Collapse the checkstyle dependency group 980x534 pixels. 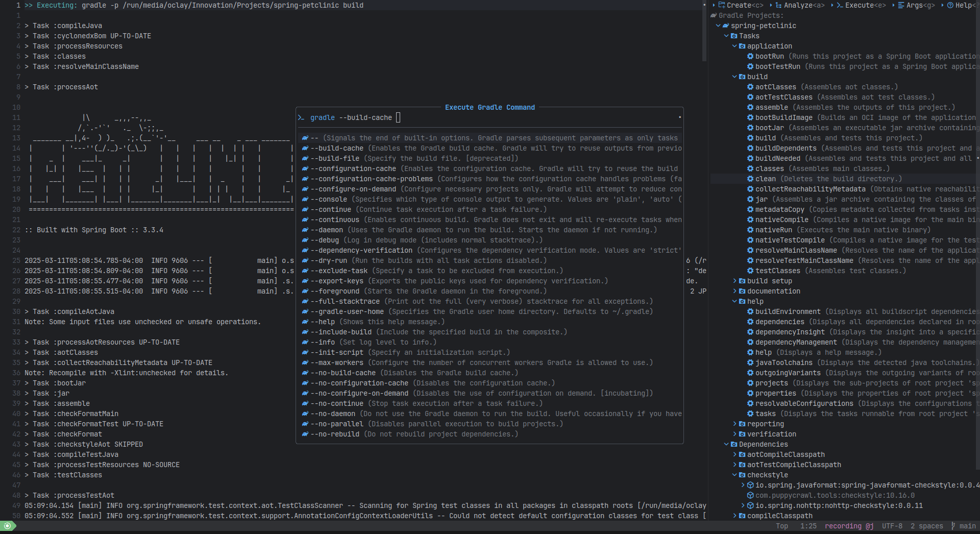pyautogui.click(x=735, y=475)
